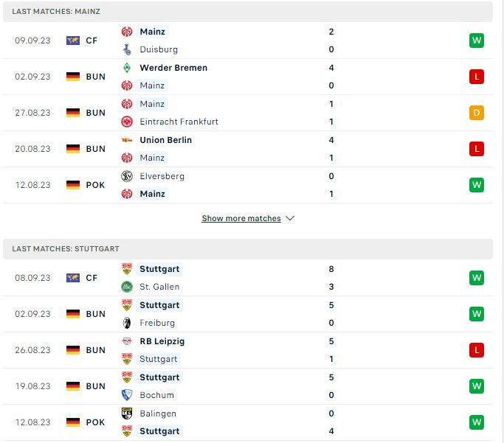
Task: Click the RB Leipzig logo icon
Action: tap(127, 341)
